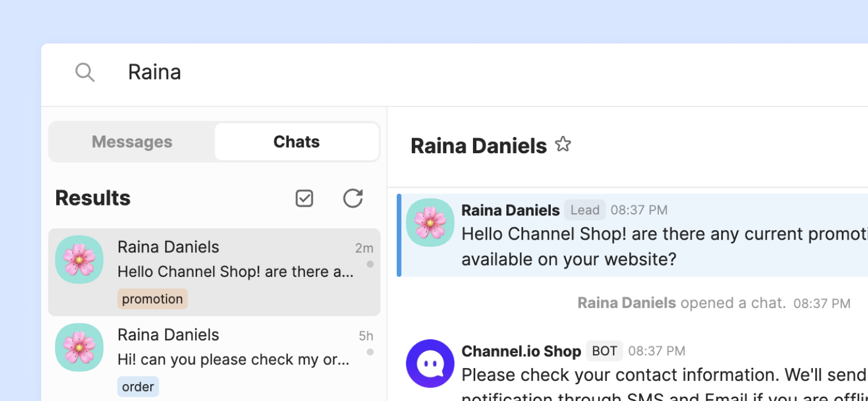Viewport: 868px width, 401px height.
Task: Toggle multi-select checkbox for results
Action: [x=304, y=198]
